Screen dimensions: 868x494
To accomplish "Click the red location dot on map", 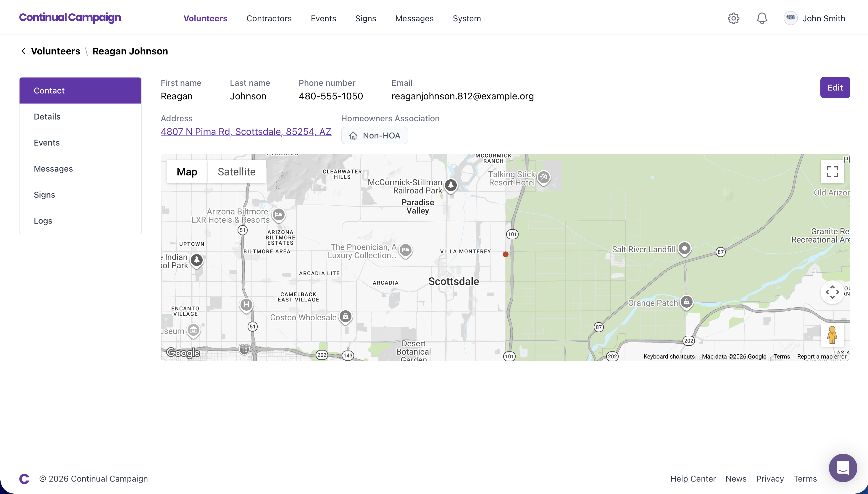I will tap(505, 254).
